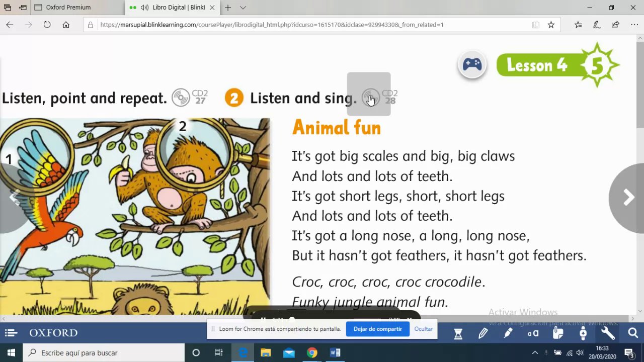Open a new browser tab

tap(228, 8)
